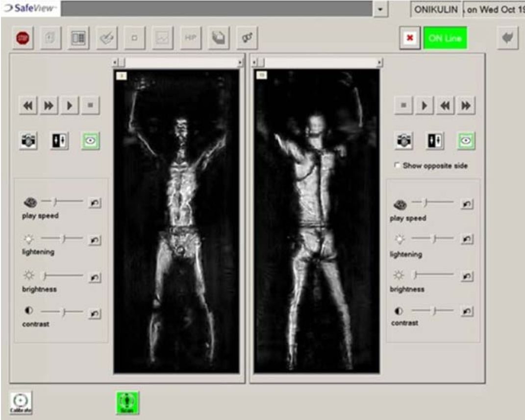
Task: Reset left play speed with undo button
Action: (x=95, y=203)
